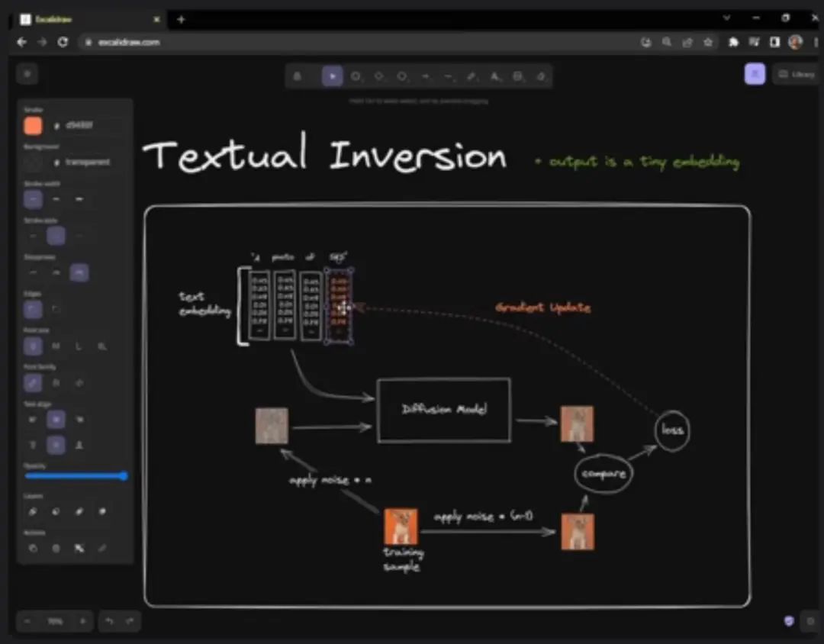
Task: Send the element to back in Layers
Action: (x=33, y=511)
